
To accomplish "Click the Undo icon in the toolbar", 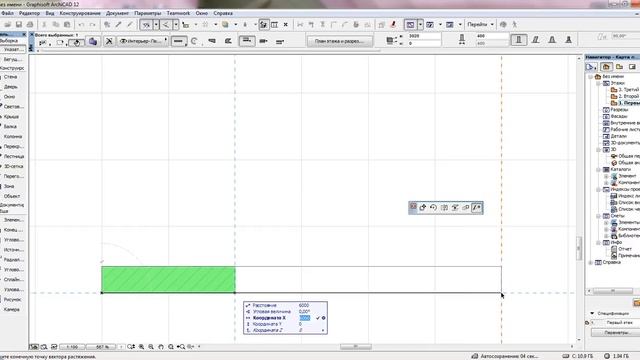I will point(81,25).
